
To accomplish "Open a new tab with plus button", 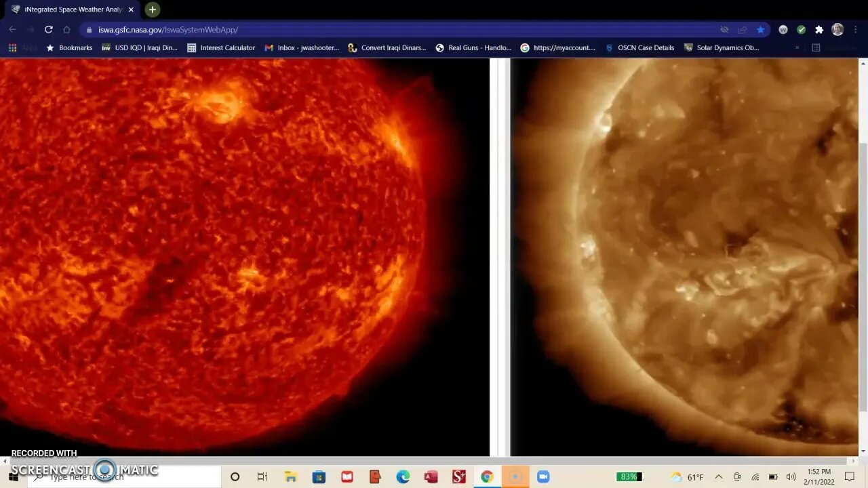I will click(x=153, y=9).
